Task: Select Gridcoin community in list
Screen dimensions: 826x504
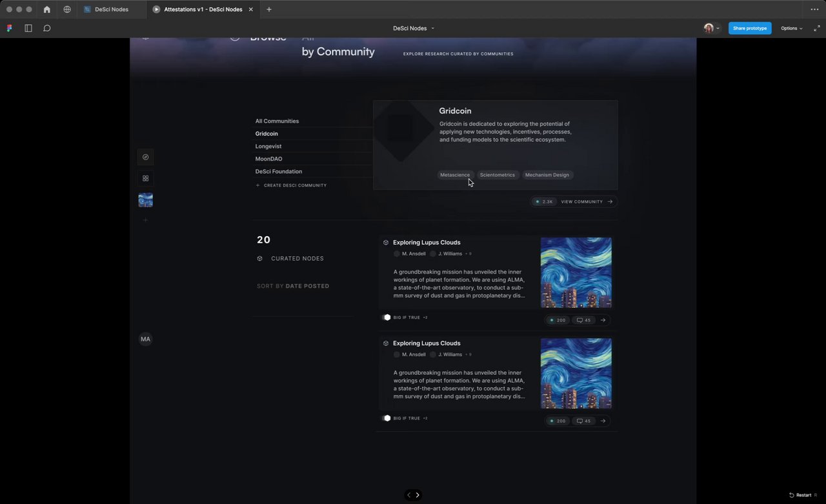Action: click(x=267, y=134)
